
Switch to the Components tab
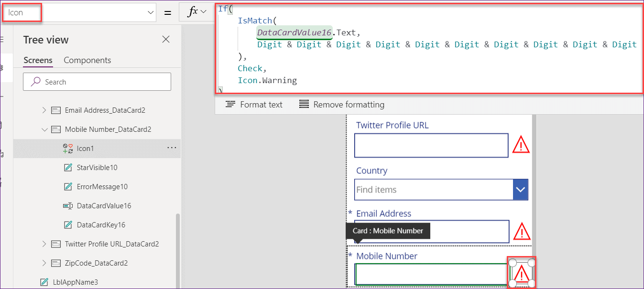[87, 60]
